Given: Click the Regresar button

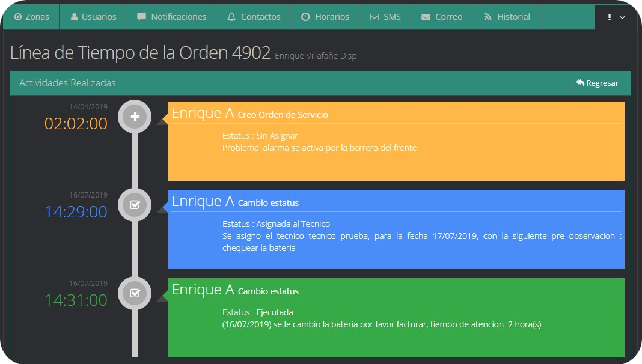Looking at the screenshot, I should [598, 83].
